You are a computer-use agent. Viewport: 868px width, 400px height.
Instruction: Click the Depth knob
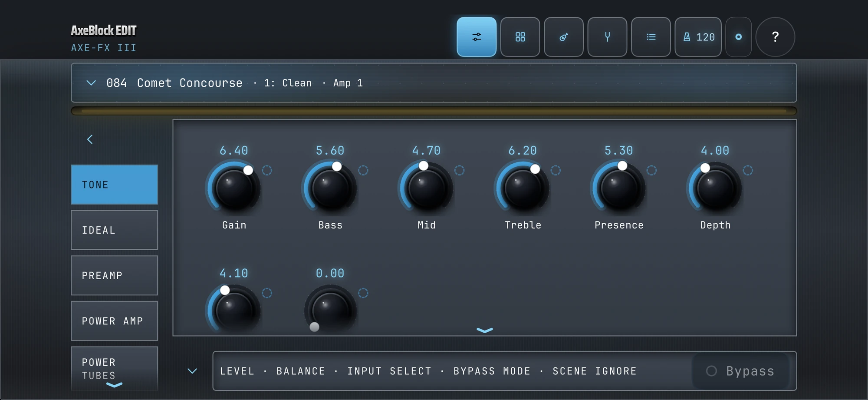[x=715, y=188]
